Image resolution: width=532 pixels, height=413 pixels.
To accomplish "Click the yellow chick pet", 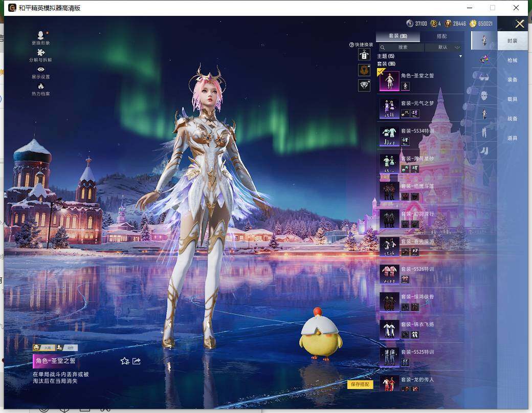I will (320, 335).
